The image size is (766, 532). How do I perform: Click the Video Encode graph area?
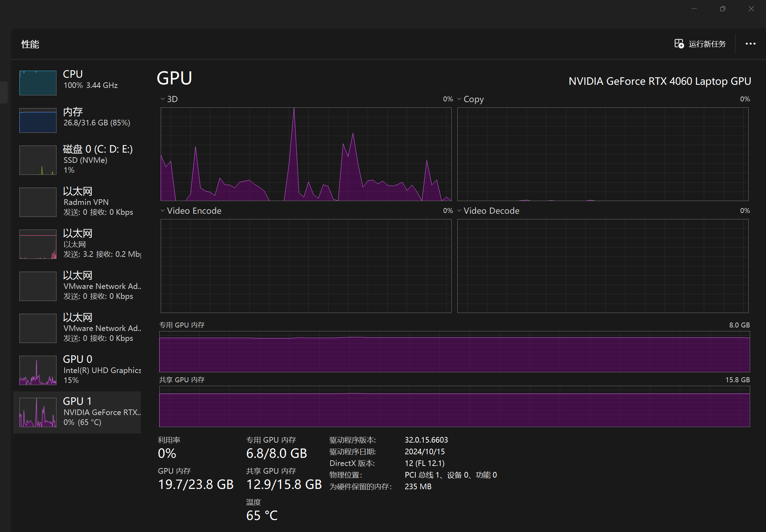(x=306, y=266)
